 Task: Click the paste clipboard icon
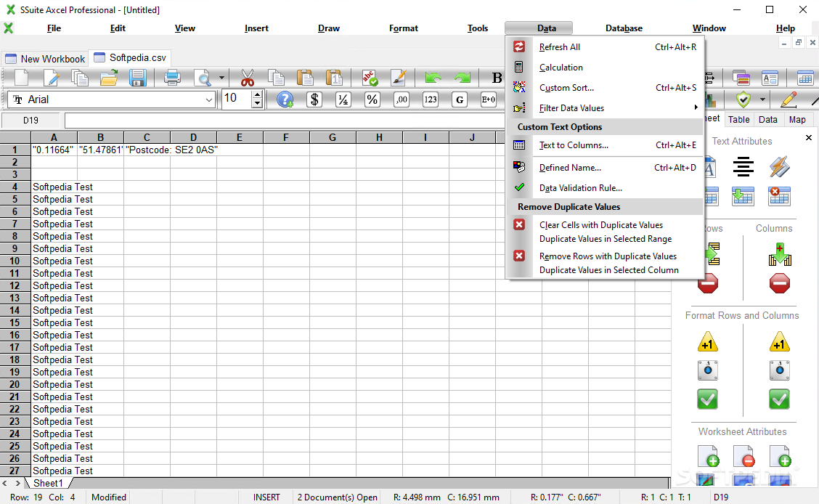pyautogui.click(x=305, y=78)
